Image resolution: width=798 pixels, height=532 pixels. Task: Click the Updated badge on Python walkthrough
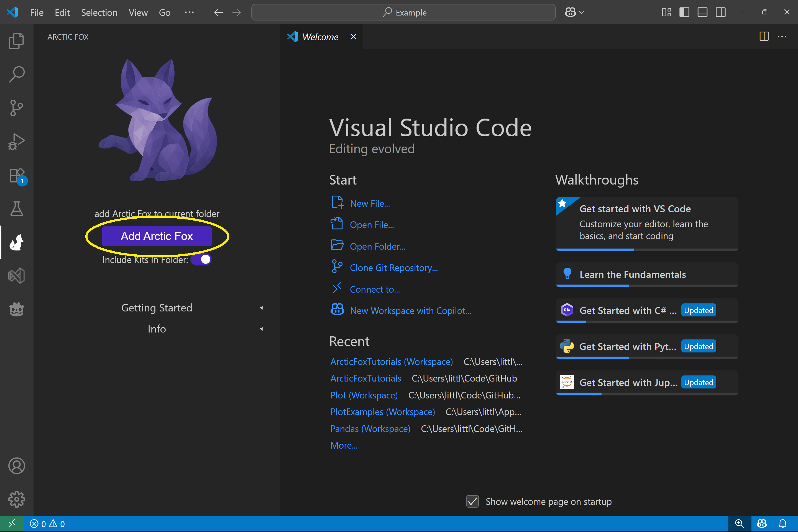click(699, 346)
